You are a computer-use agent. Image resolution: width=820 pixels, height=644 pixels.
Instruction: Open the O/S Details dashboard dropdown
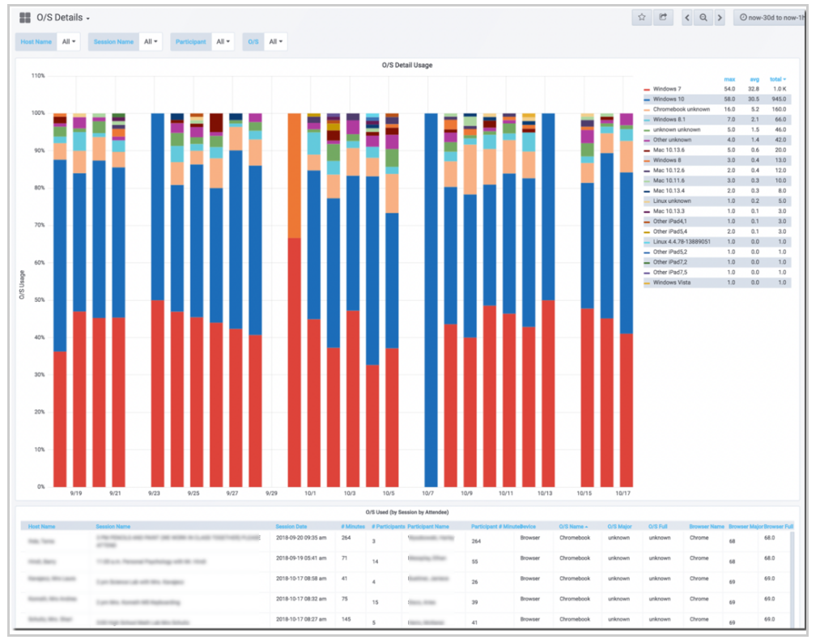tap(63, 18)
